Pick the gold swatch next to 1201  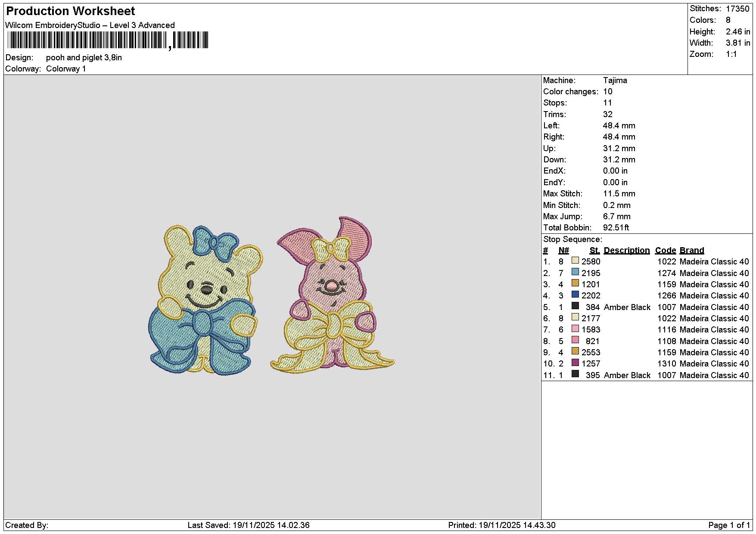pyautogui.click(x=575, y=283)
